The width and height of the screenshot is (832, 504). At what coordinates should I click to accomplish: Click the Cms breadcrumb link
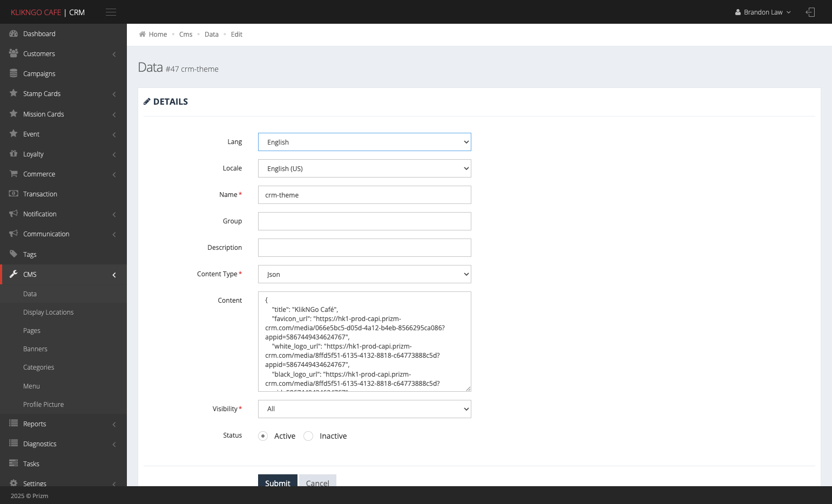186,34
